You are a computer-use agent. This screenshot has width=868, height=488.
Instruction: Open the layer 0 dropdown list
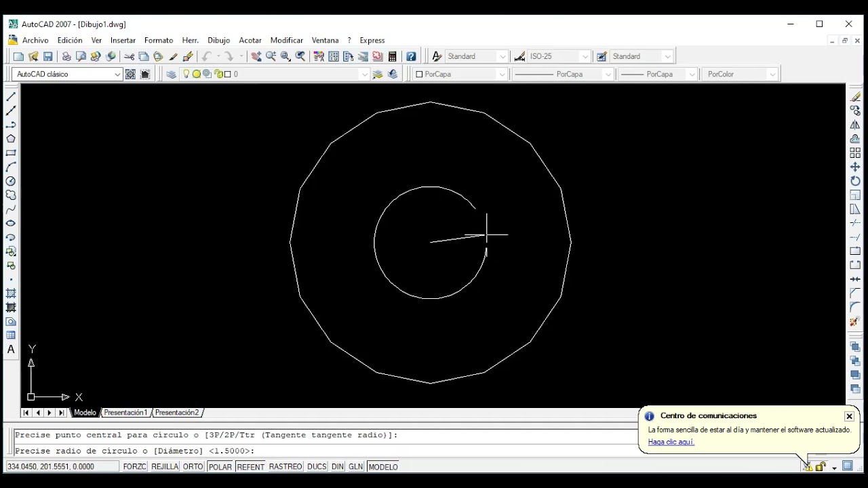364,74
